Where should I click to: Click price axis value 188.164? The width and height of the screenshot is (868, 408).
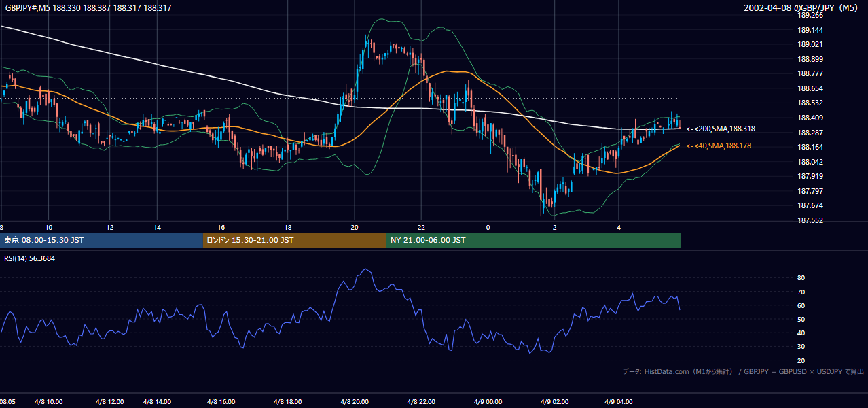[810, 147]
